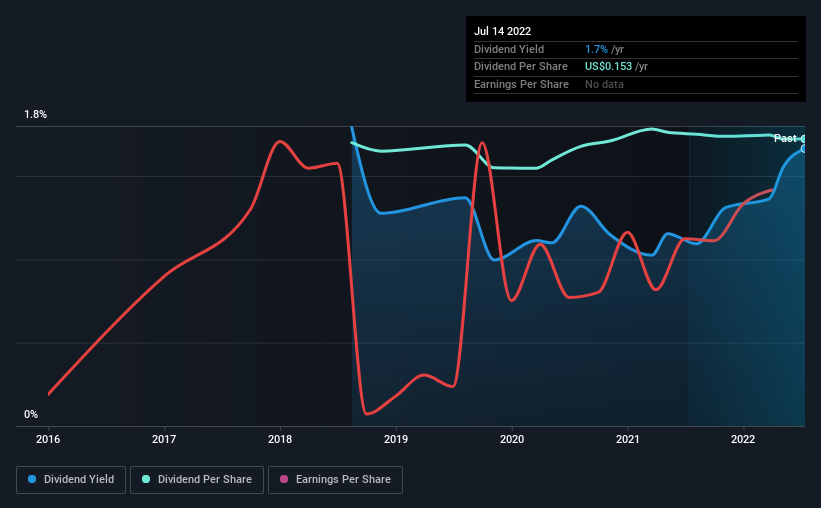Click the 2020 x-axis label
821x508 pixels.
[512, 439]
